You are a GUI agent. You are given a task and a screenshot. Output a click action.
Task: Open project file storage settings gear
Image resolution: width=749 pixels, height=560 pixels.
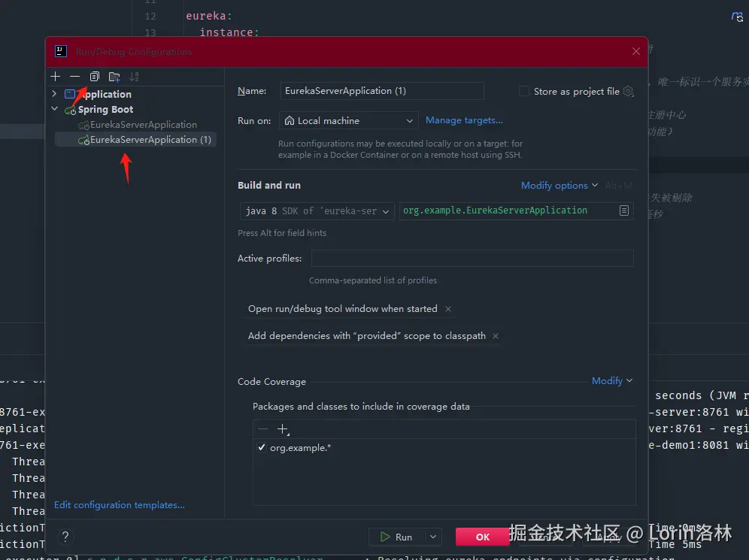(x=629, y=91)
